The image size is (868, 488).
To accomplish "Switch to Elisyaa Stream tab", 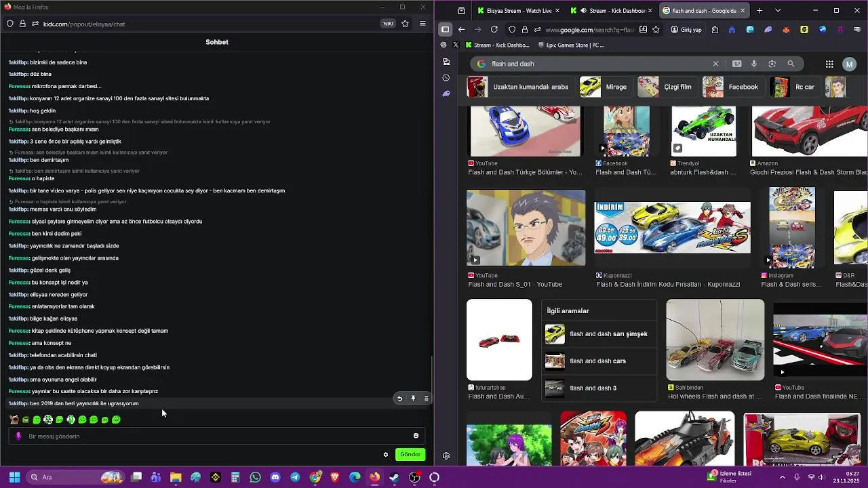I will coord(519,11).
